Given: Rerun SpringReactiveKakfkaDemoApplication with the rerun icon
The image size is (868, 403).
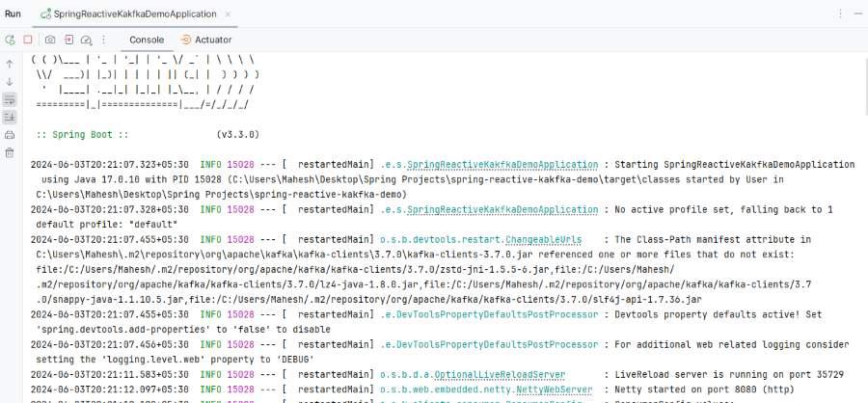Looking at the screenshot, I should pyautogui.click(x=10, y=40).
